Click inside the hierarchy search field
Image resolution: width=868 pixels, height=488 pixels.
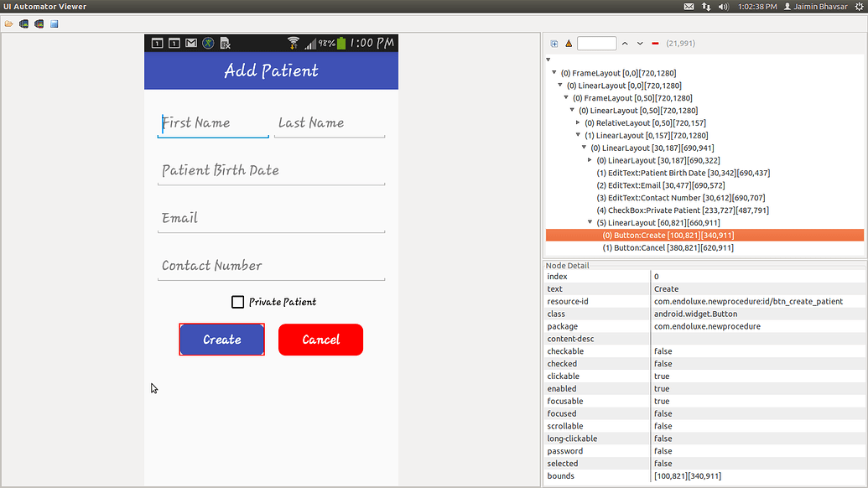[596, 43]
